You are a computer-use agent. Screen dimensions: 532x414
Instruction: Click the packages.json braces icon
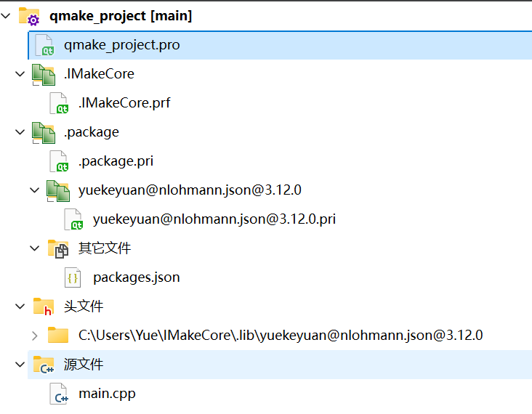click(x=73, y=277)
